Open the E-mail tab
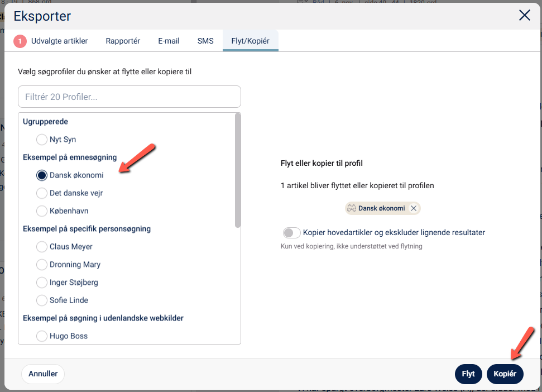 pyautogui.click(x=169, y=41)
